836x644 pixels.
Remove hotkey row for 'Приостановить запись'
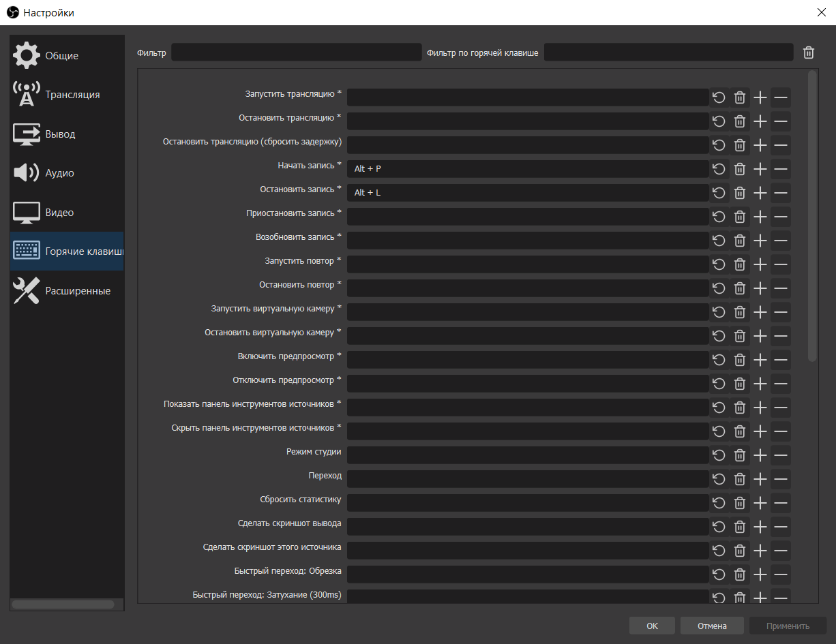tap(781, 217)
